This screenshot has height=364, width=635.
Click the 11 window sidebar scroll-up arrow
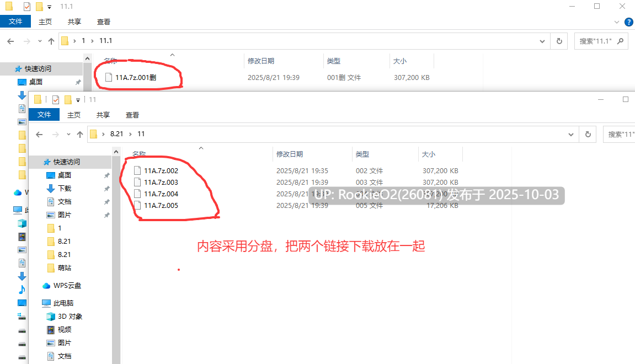(116, 152)
